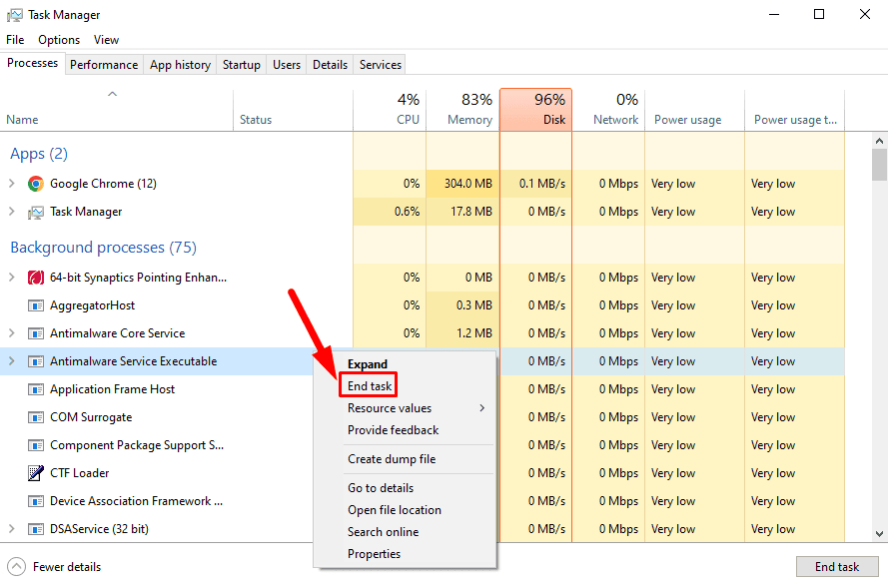This screenshot has height=588, width=888.
Task: Switch to the Users tab
Action: click(287, 65)
